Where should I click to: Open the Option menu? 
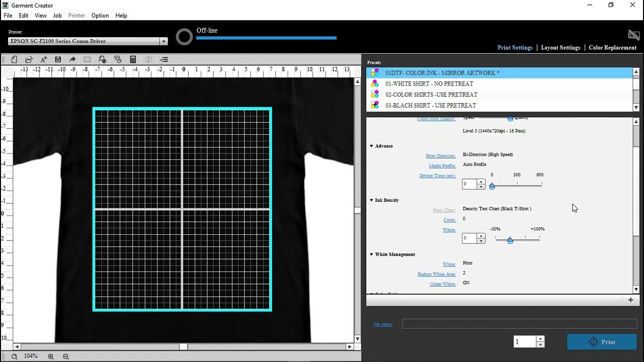point(100,16)
